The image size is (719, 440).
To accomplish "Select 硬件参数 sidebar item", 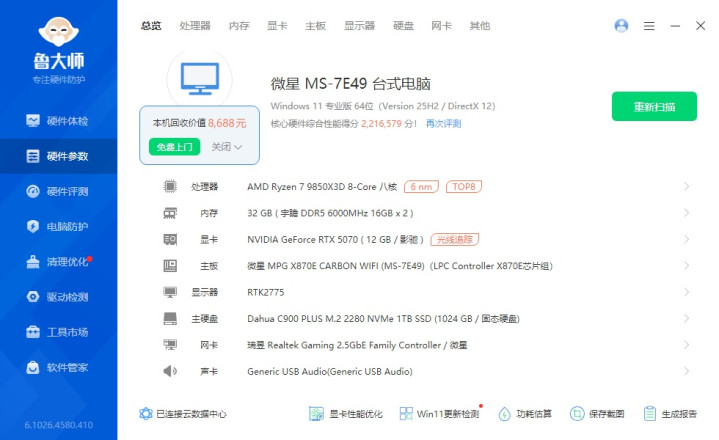I will (58, 156).
